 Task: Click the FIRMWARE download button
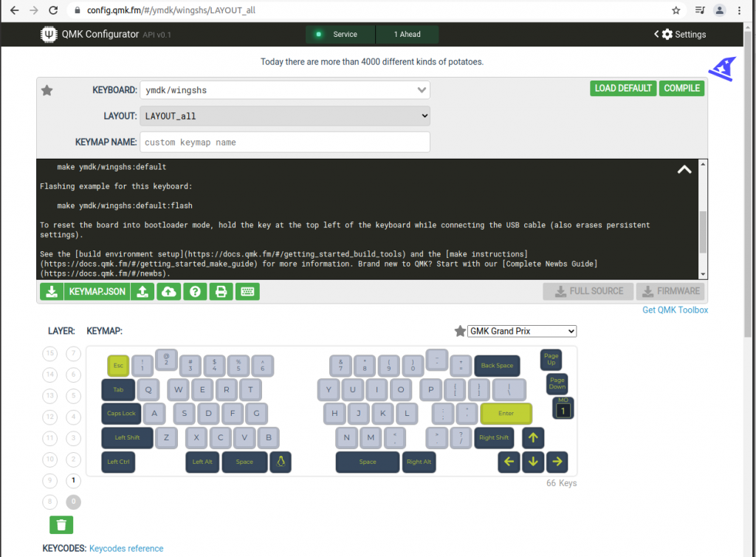(670, 291)
